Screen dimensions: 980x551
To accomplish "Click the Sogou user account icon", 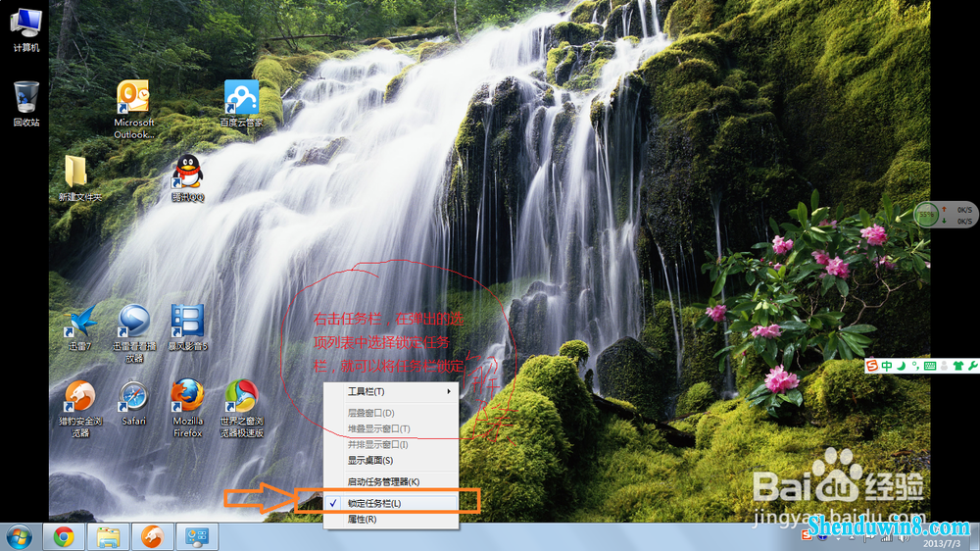I will coord(944,366).
